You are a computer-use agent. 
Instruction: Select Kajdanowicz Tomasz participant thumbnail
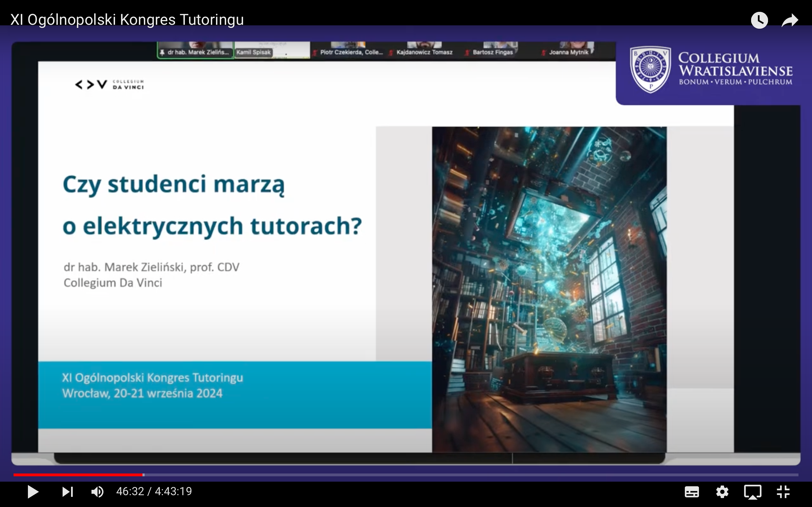click(424, 50)
